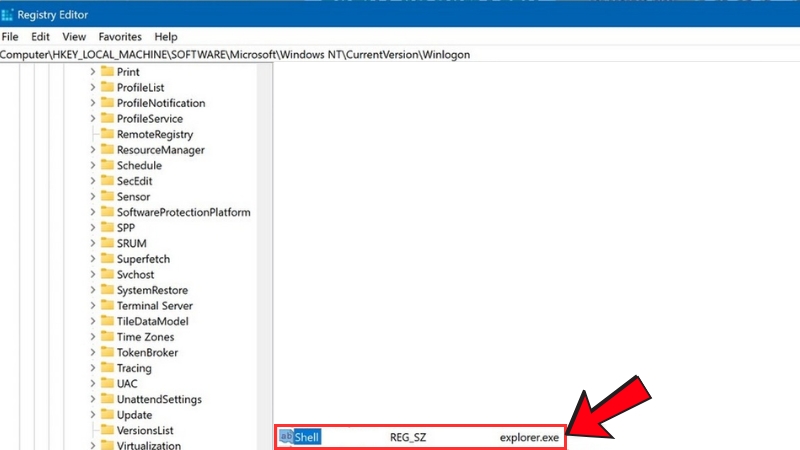Click the SRUM folder icon
Image resolution: width=800 pixels, height=450 pixels.
click(x=107, y=242)
